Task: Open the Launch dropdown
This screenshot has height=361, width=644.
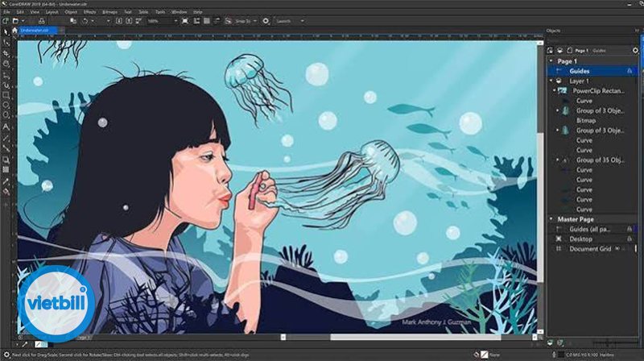Action: (303, 21)
